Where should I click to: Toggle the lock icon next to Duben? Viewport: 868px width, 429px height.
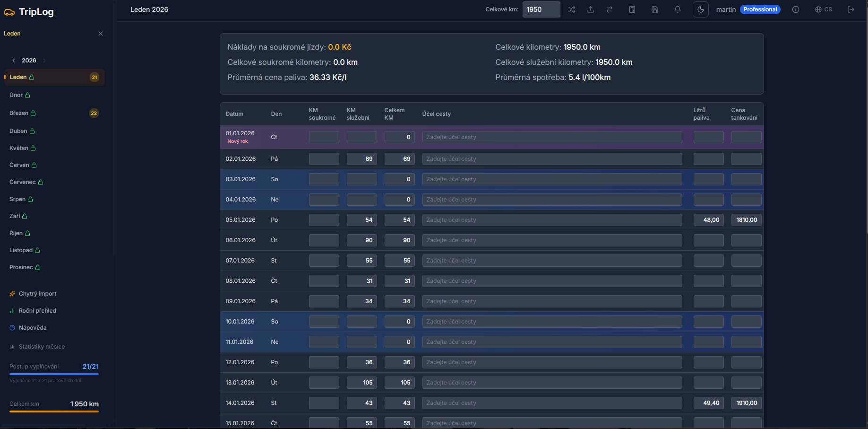tap(32, 131)
